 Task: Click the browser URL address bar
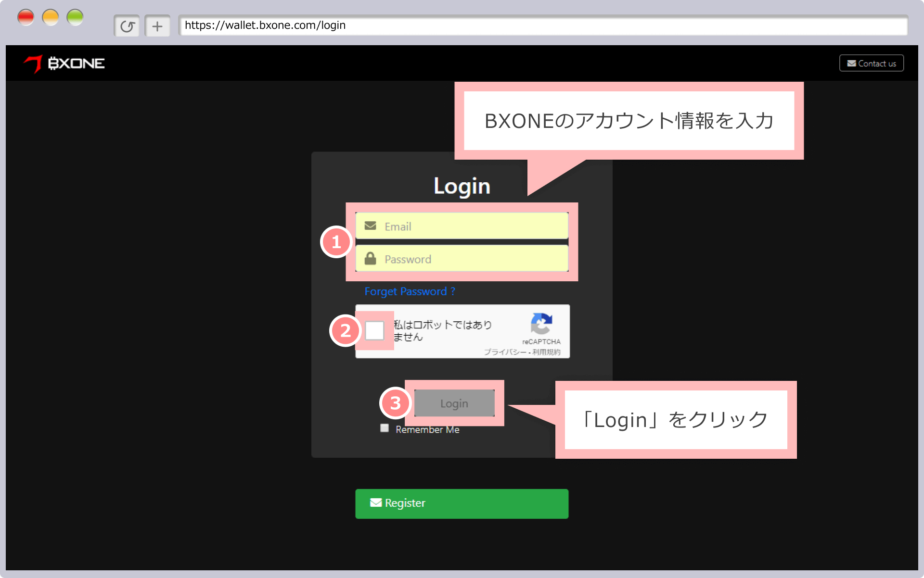point(542,25)
